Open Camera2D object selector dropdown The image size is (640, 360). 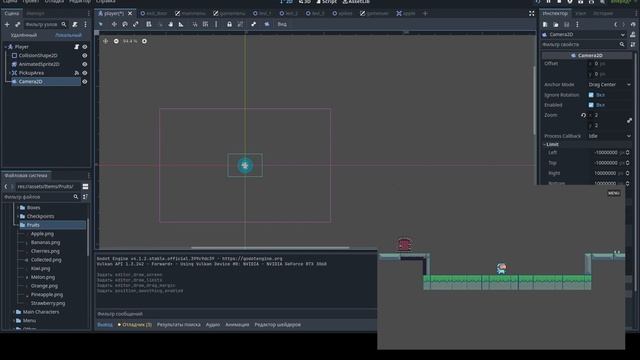(x=584, y=35)
